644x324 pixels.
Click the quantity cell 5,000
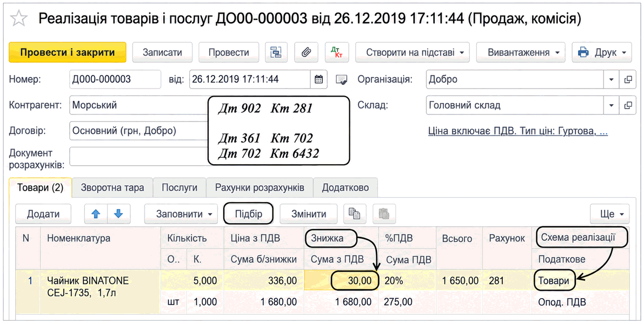click(192, 281)
